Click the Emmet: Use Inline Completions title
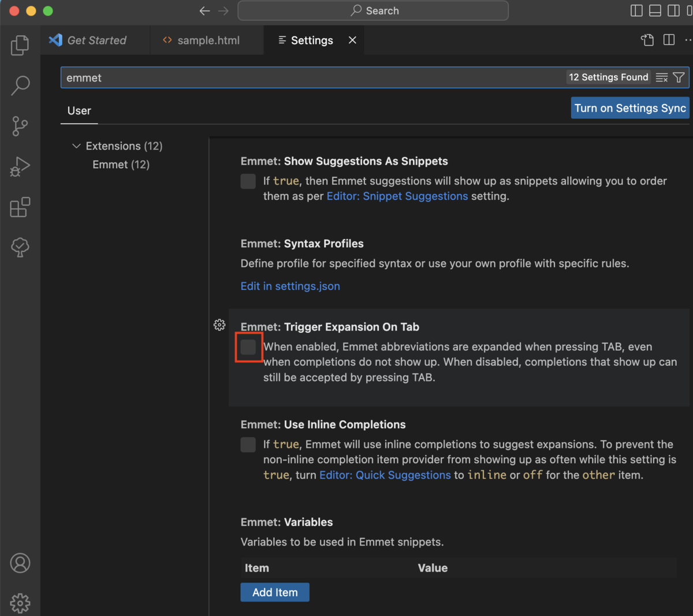 [x=323, y=425]
